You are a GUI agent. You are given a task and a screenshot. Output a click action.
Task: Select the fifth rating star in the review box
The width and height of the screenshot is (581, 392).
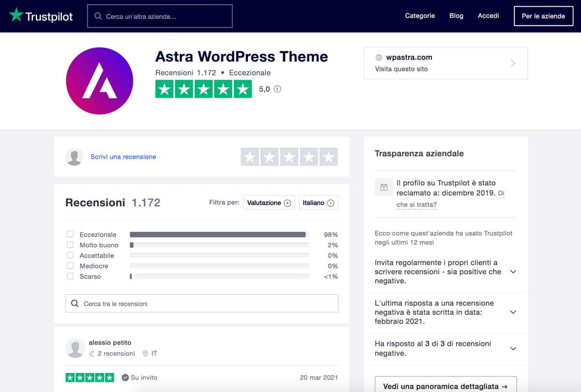click(328, 157)
